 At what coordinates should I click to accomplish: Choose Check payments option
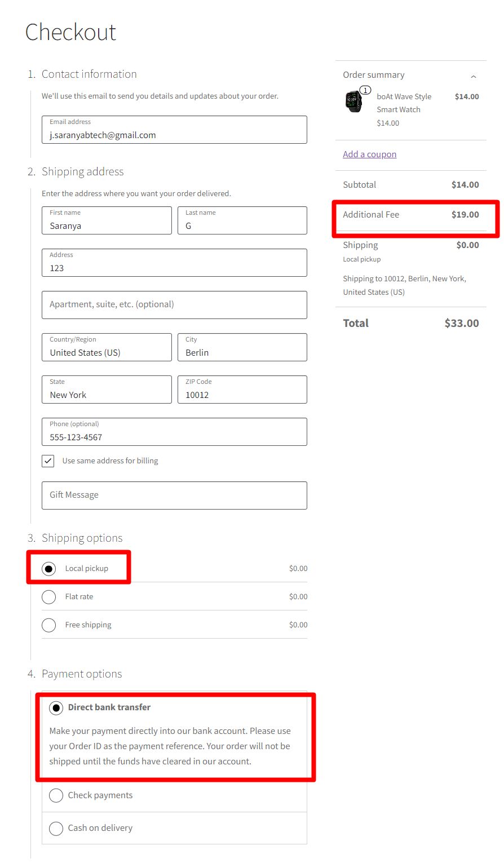coord(56,795)
